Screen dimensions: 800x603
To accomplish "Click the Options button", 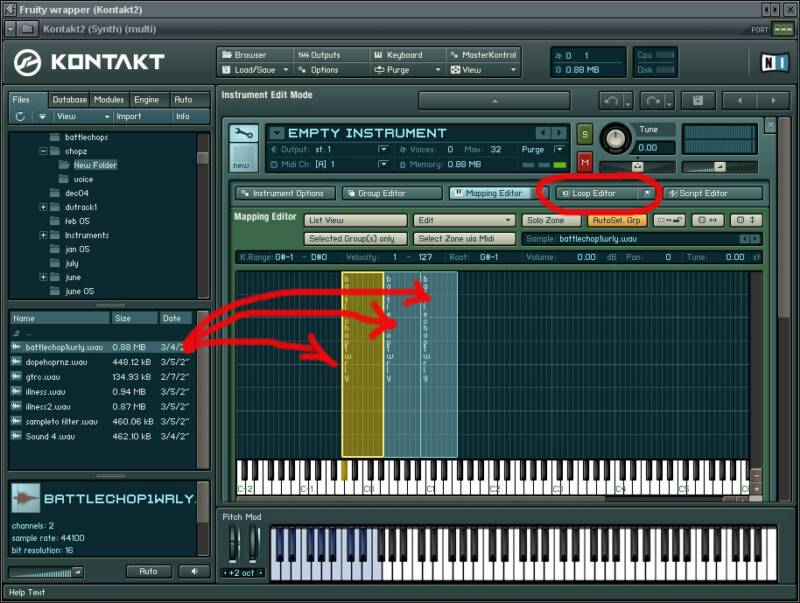I will pyautogui.click(x=331, y=69).
